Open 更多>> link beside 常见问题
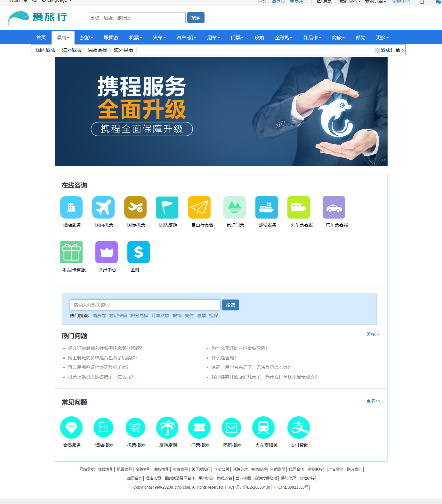This screenshot has width=442, height=504. (x=373, y=401)
